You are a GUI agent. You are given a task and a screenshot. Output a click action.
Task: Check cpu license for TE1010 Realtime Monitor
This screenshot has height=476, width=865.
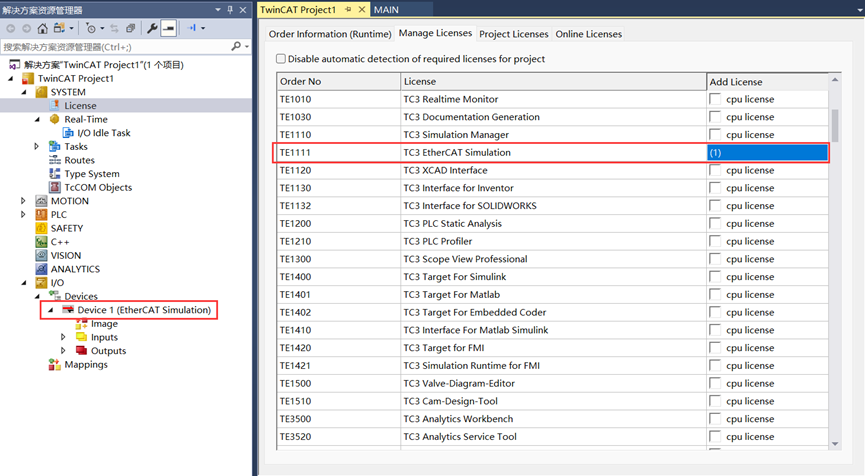715,99
